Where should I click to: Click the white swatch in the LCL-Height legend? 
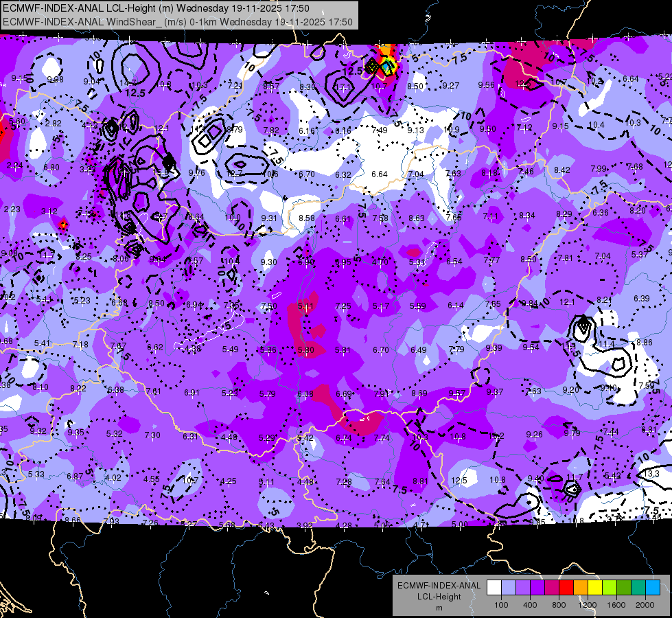[x=494, y=588]
